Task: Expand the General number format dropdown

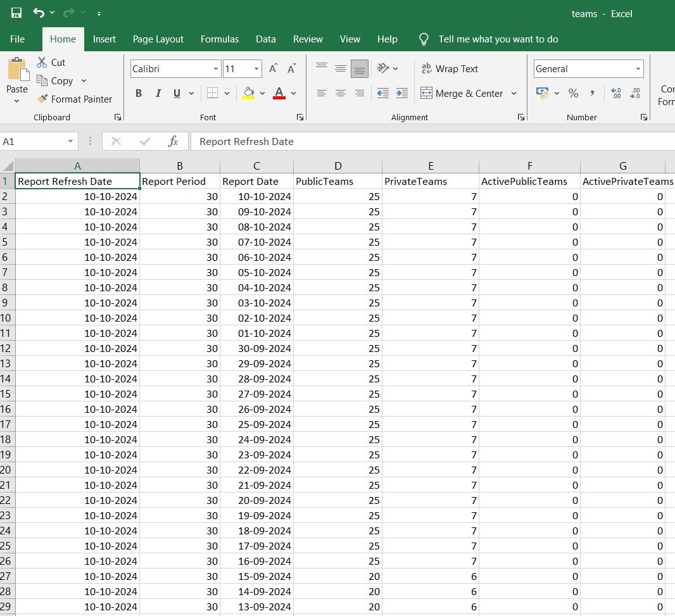Action: (638, 69)
